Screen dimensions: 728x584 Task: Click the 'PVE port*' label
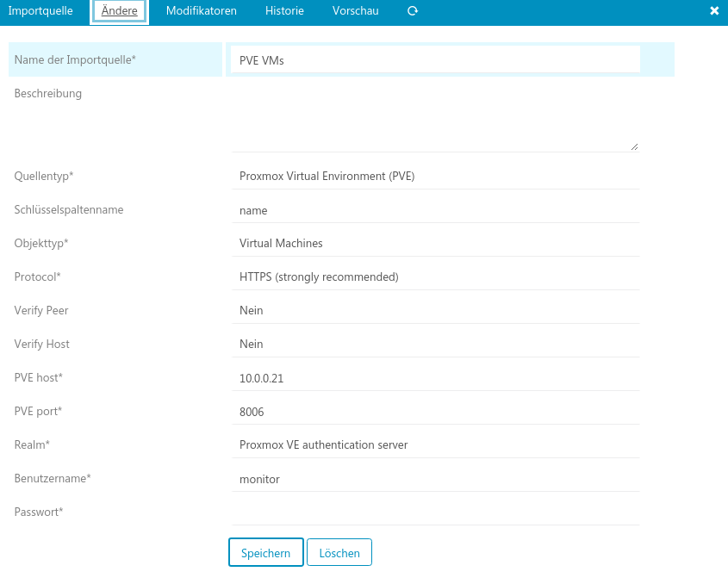point(38,412)
